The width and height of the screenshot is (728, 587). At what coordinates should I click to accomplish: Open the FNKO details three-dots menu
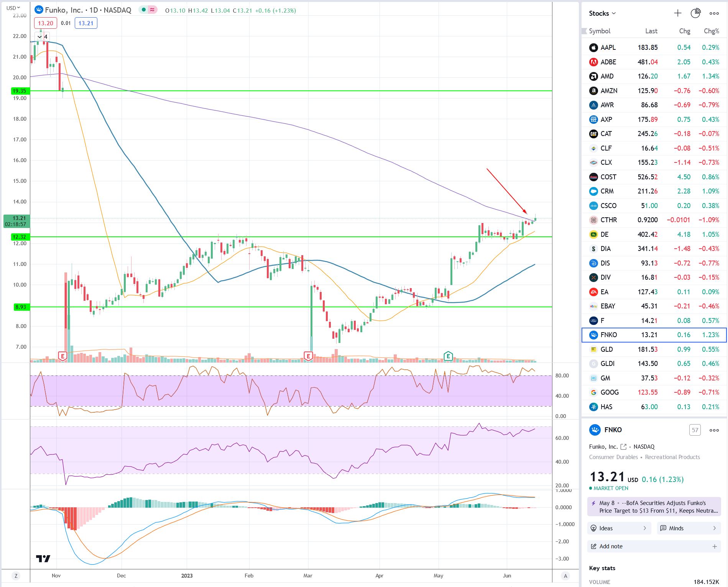[714, 430]
